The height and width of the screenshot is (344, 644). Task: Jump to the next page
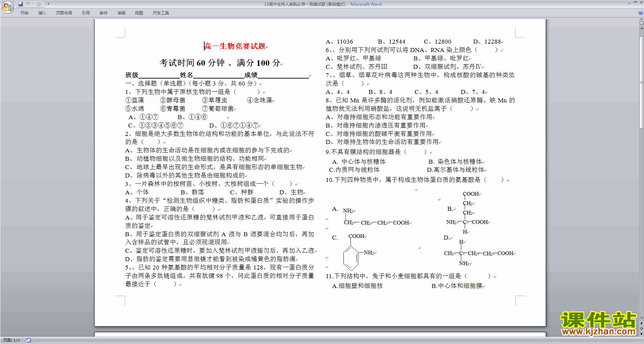[x=642, y=334]
